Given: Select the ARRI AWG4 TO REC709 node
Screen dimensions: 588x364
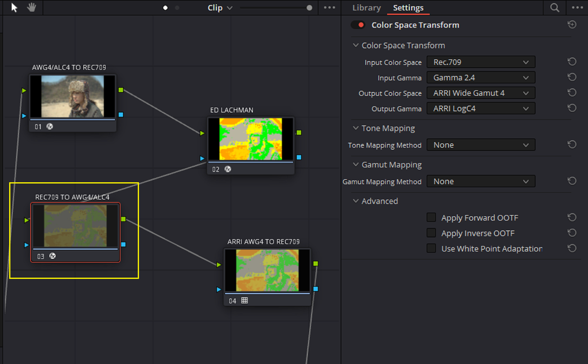Looking at the screenshot, I should coord(267,277).
